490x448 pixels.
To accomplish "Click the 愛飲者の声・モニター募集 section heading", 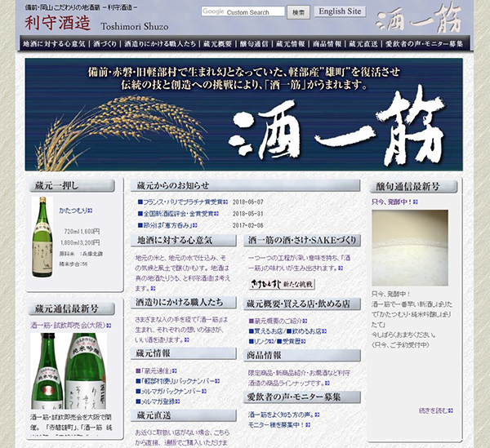I will pos(302,397).
